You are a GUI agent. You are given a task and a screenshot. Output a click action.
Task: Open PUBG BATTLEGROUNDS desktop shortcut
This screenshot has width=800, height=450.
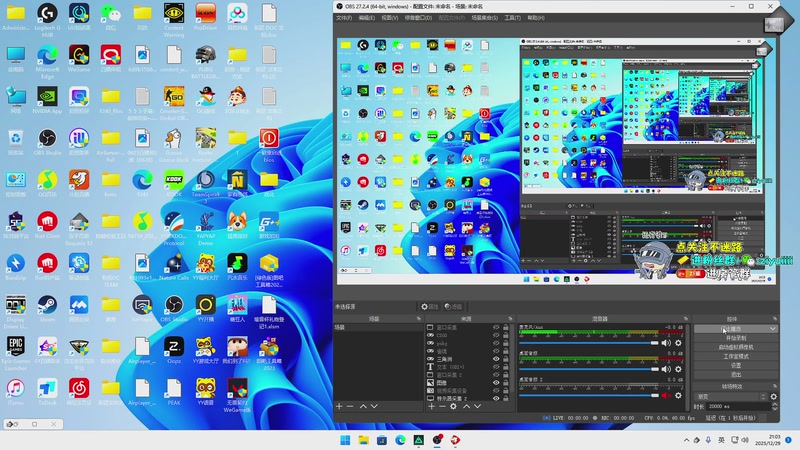[206, 62]
